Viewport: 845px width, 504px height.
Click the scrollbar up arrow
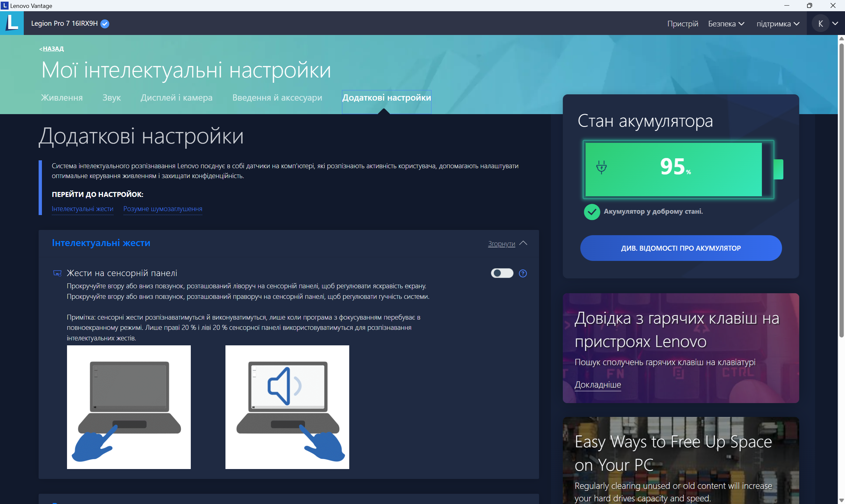[841, 38]
